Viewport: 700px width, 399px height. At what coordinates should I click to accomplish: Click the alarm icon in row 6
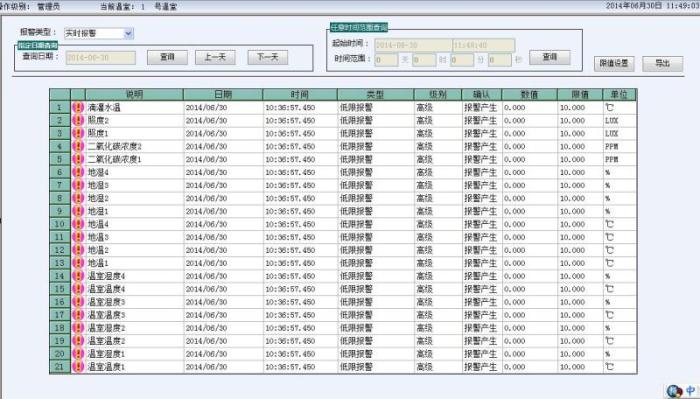(78, 172)
